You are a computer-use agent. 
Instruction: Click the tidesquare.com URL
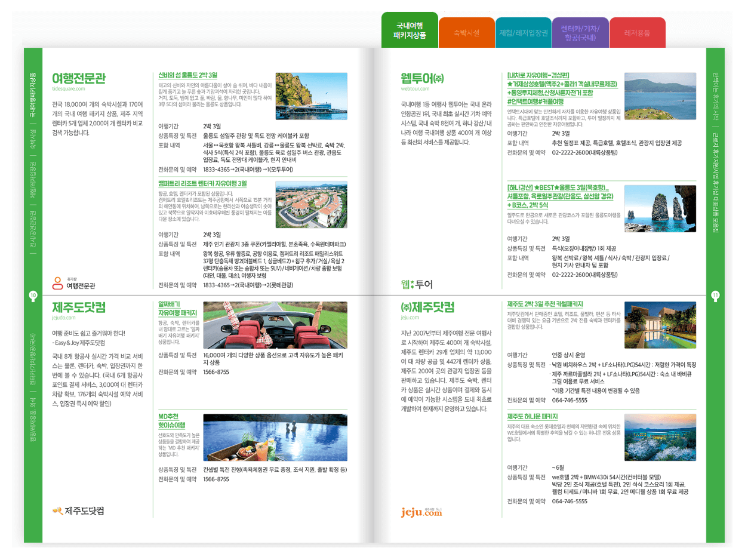pos(69,88)
